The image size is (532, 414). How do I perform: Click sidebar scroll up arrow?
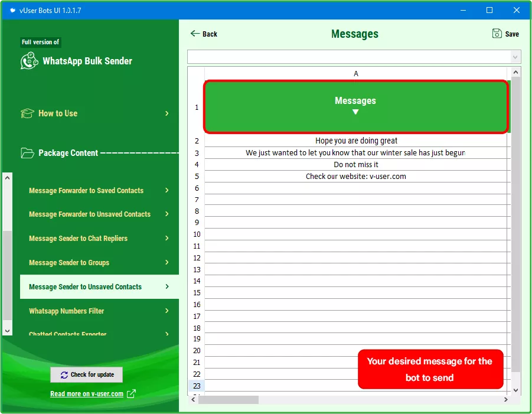coord(8,178)
